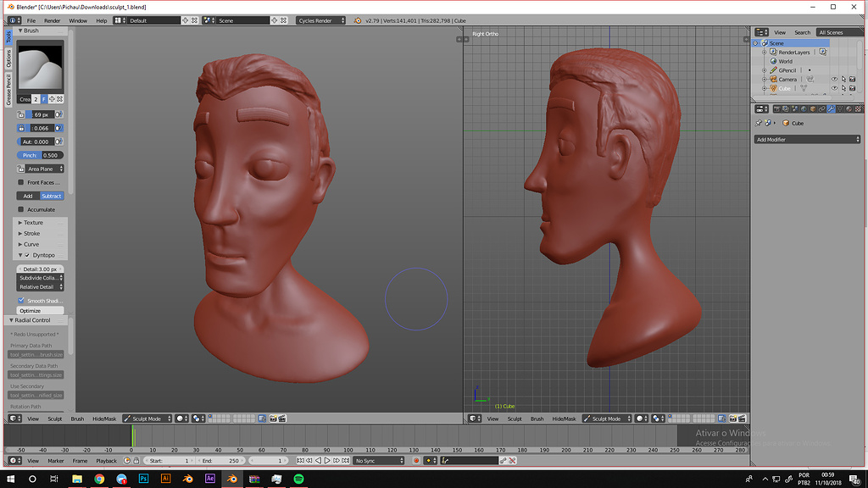Click OpenGL render image icon in left viewport
The height and width of the screenshot is (488, 868).
click(x=273, y=419)
